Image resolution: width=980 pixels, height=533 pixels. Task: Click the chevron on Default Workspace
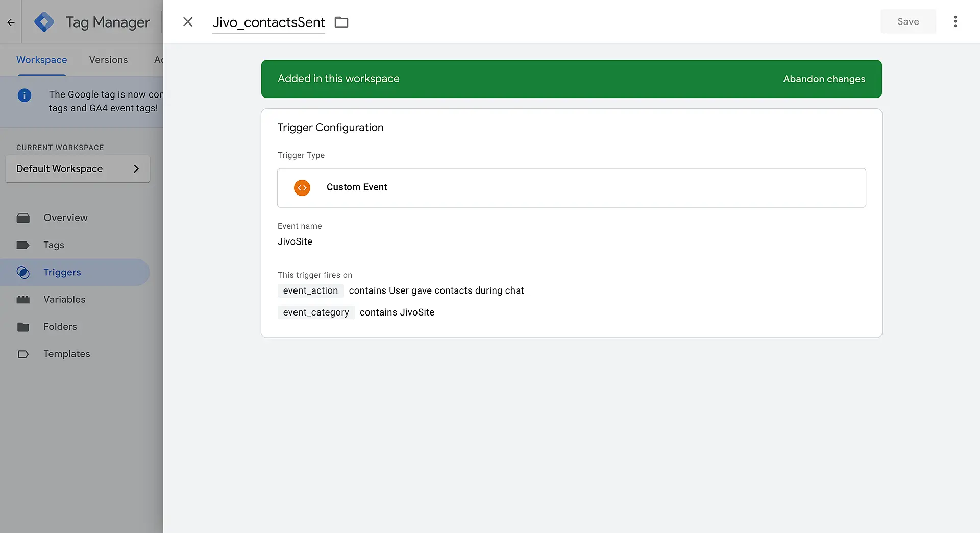(136, 169)
